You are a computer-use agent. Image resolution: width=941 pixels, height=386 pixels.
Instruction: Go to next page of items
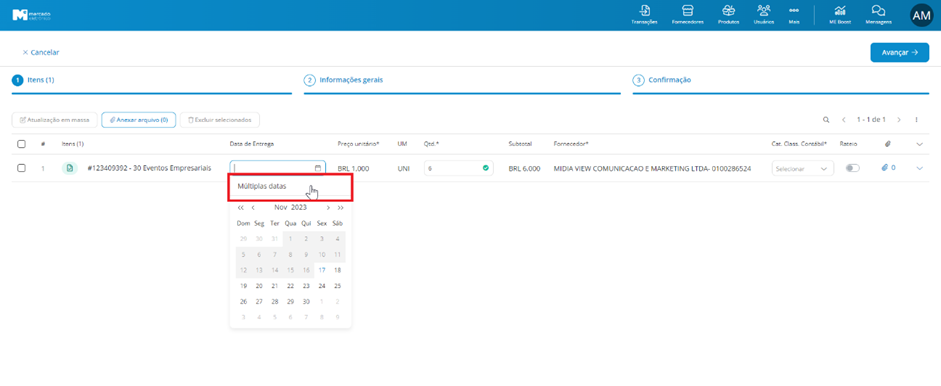pos(899,120)
